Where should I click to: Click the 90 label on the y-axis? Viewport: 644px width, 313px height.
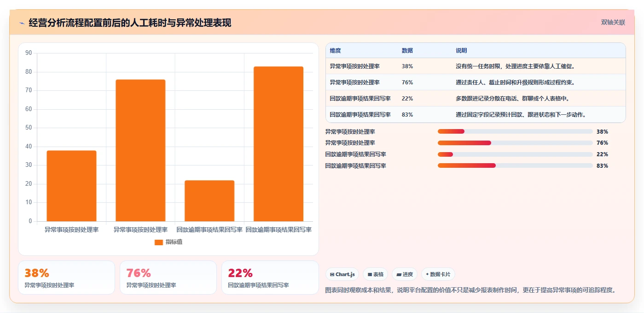(29, 53)
